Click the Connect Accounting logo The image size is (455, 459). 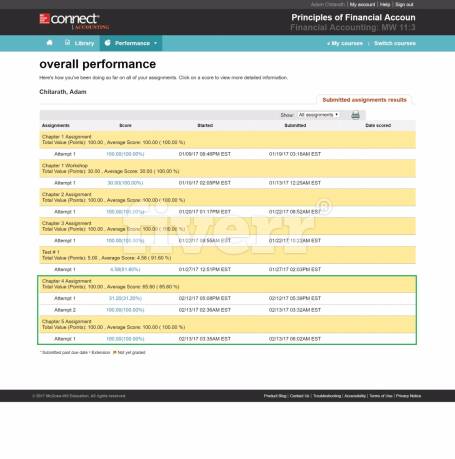tap(74, 21)
